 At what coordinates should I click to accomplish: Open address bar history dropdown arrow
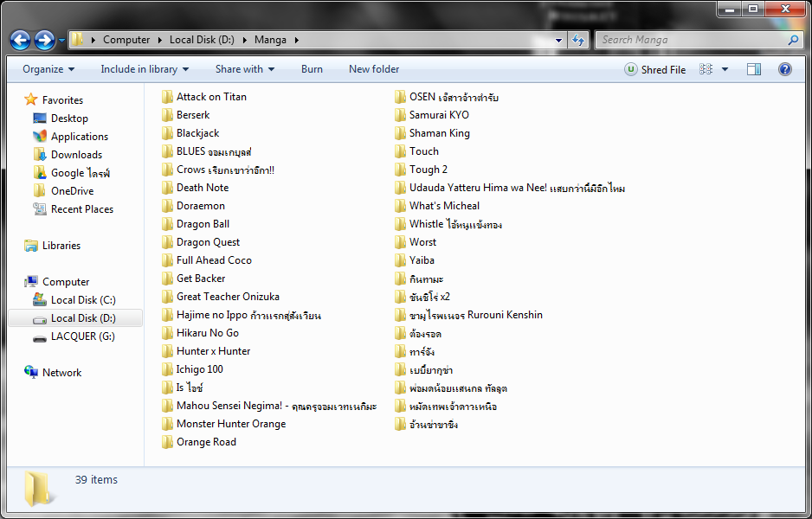point(558,40)
